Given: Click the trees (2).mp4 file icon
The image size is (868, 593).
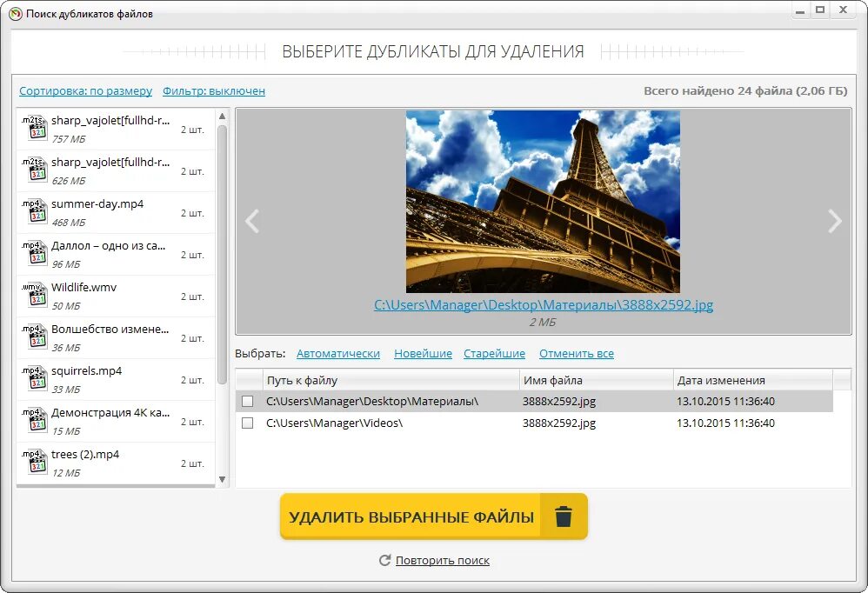Looking at the screenshot, I should pyautogui.click(x=35, y=463).
